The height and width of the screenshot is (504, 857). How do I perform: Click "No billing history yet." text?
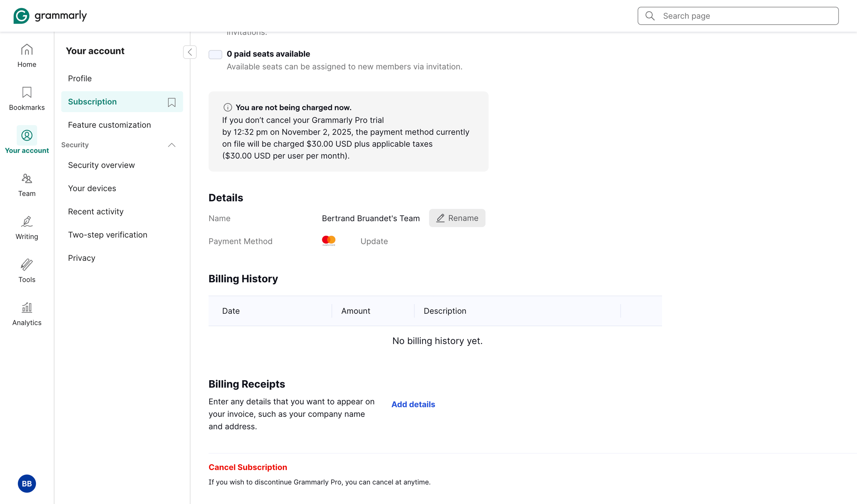[x=437, y=341]
